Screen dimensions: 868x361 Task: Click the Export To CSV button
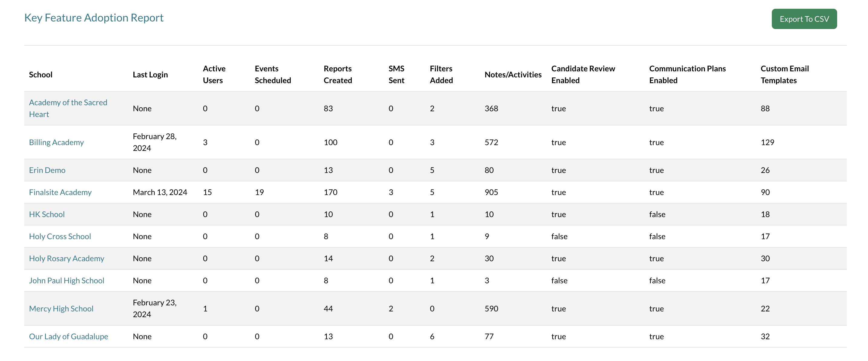pos(804,19)
